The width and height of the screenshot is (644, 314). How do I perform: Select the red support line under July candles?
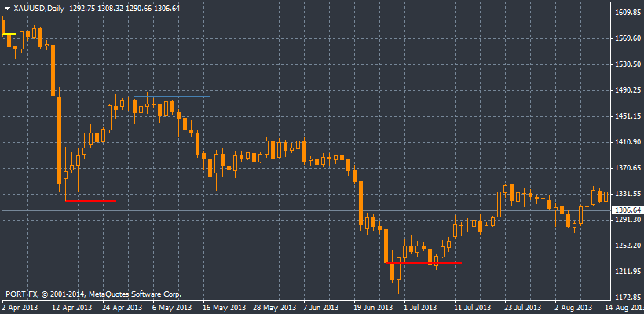point(423,263)
